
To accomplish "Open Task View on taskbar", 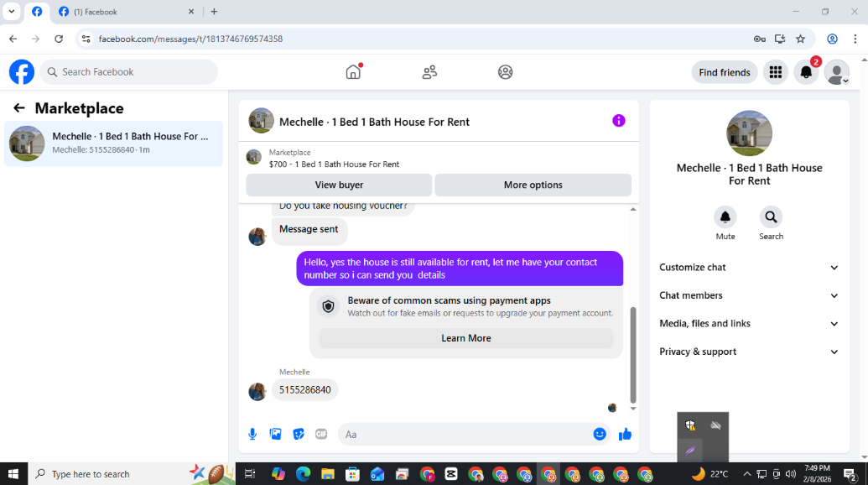I will 250,474.
